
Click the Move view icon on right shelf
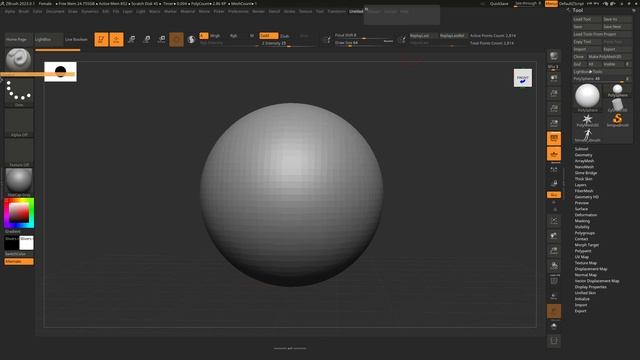tap(554, 236)
